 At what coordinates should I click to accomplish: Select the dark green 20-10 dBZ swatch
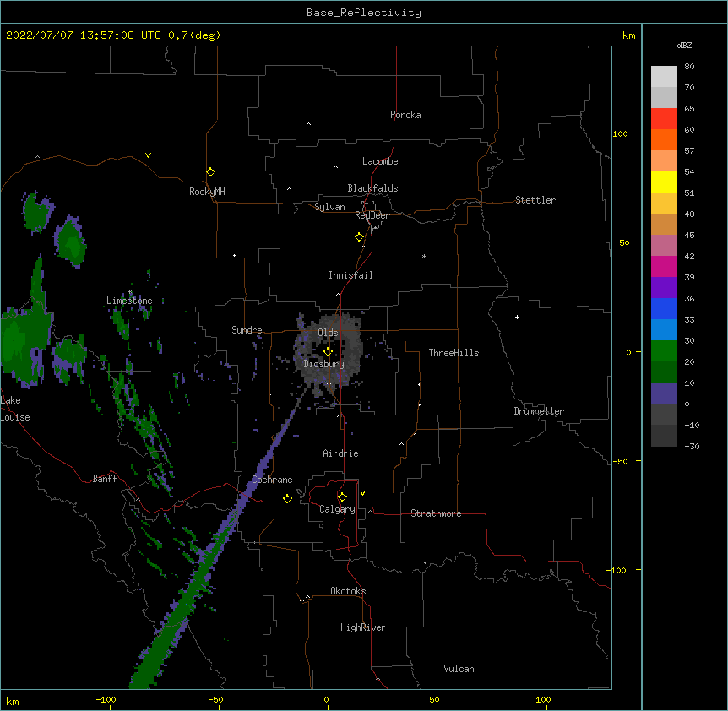[x=664, y=372]
